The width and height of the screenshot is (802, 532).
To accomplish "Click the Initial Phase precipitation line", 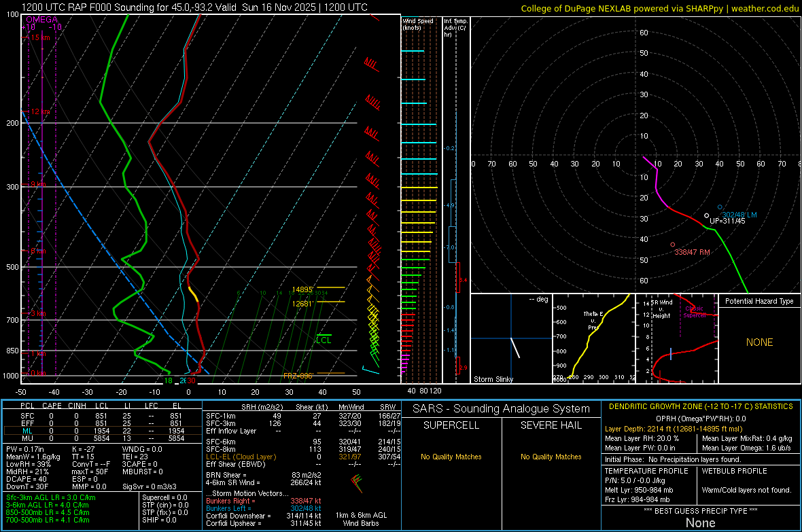I will click(x=673, y=459).
